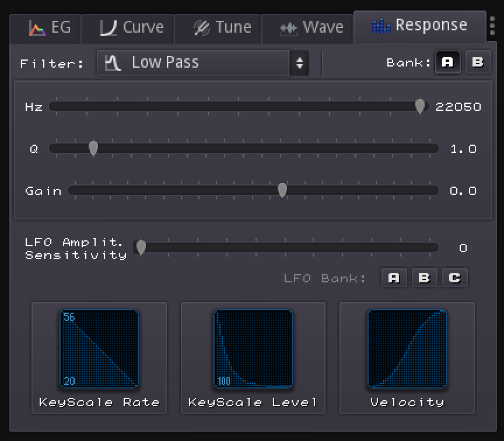Switch to the EG tab
The width and height of the screenshot is (504, 441).
[x=45, y=28]
